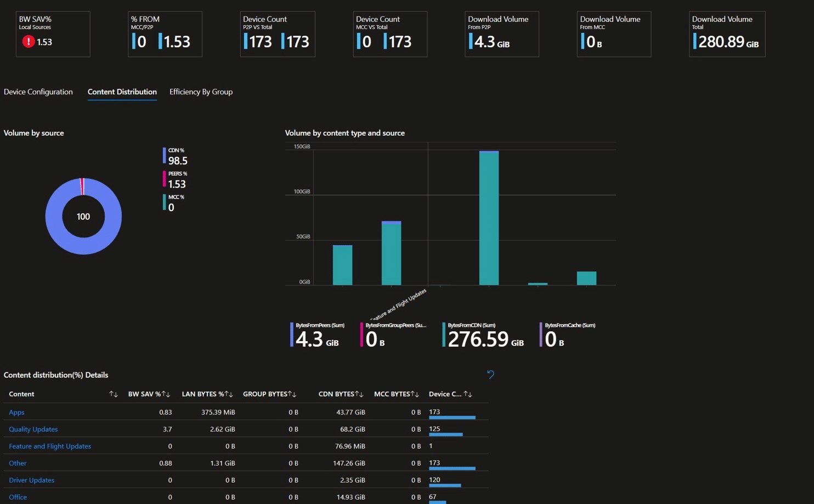Screen dimensions: 814x504
Task: Open the Apps content link
Action: coord(16,412)
